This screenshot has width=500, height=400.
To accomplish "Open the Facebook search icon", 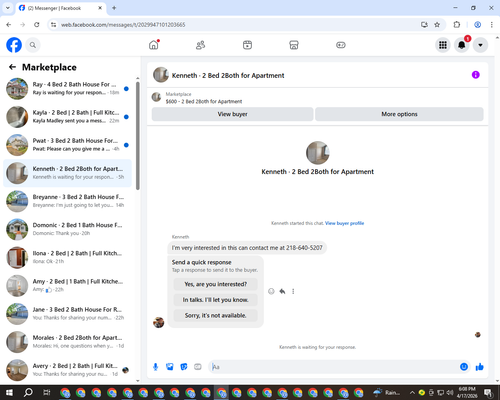I will click(x=33, y=45).
